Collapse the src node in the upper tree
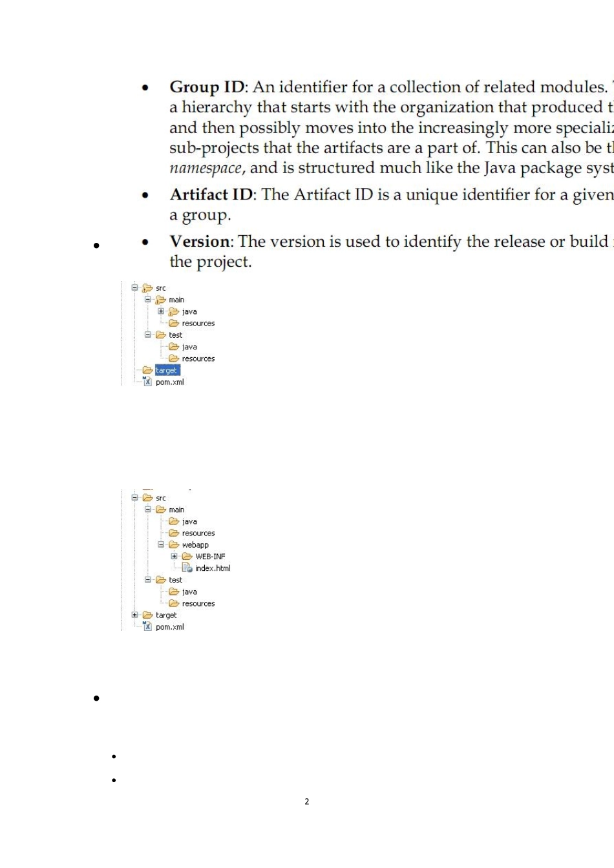This screenshot has height=868, width=614. point(134,287)
